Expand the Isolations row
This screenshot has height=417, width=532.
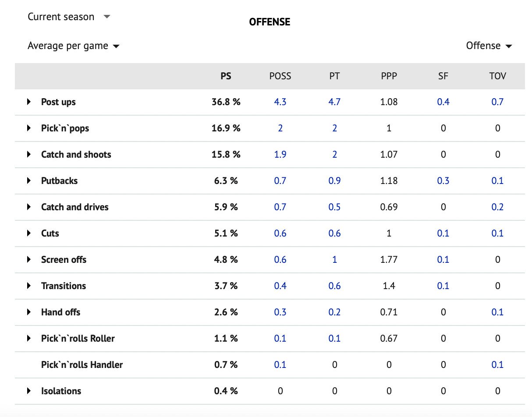pos(29,391)
